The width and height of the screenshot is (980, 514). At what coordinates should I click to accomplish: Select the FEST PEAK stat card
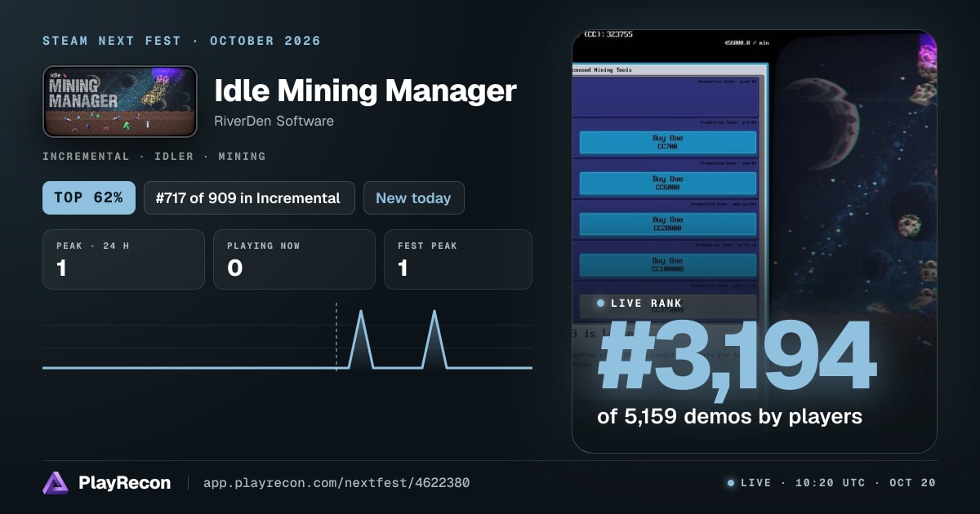(x=457, y=259)
